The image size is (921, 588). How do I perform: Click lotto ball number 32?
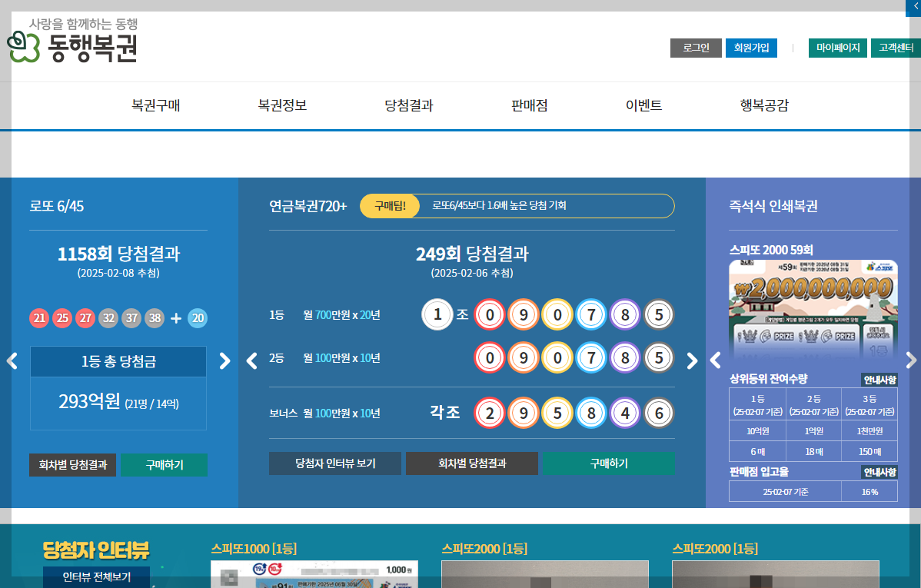[x=108, y=317]
